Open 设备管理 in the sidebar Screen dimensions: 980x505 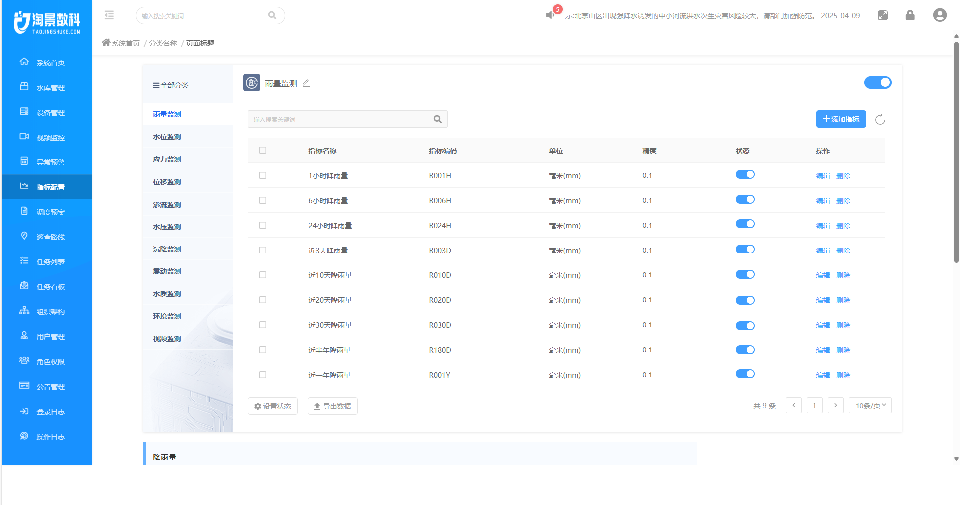47,112
